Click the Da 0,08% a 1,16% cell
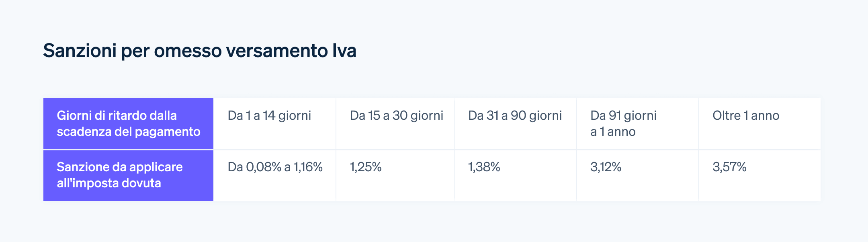The height and width of the screenshot is (242, 868). click(x=275, y=176)
